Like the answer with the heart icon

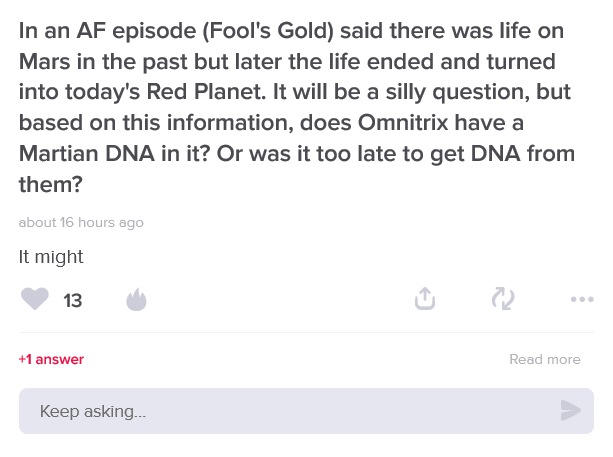click(x=35, y=299)
